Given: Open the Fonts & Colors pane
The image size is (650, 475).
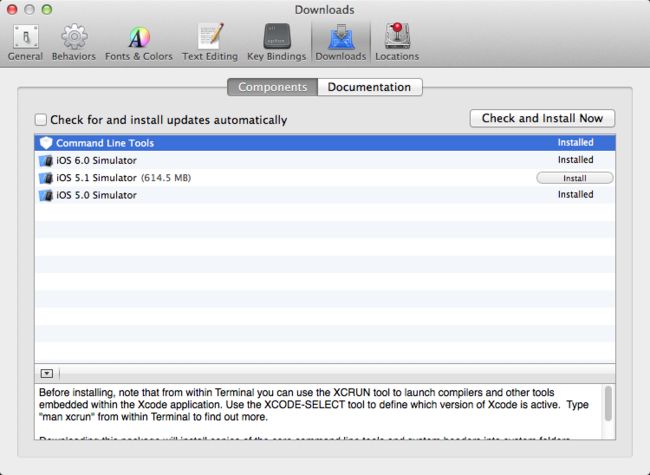Looking at the screenshot, I should tap(138, 42).
